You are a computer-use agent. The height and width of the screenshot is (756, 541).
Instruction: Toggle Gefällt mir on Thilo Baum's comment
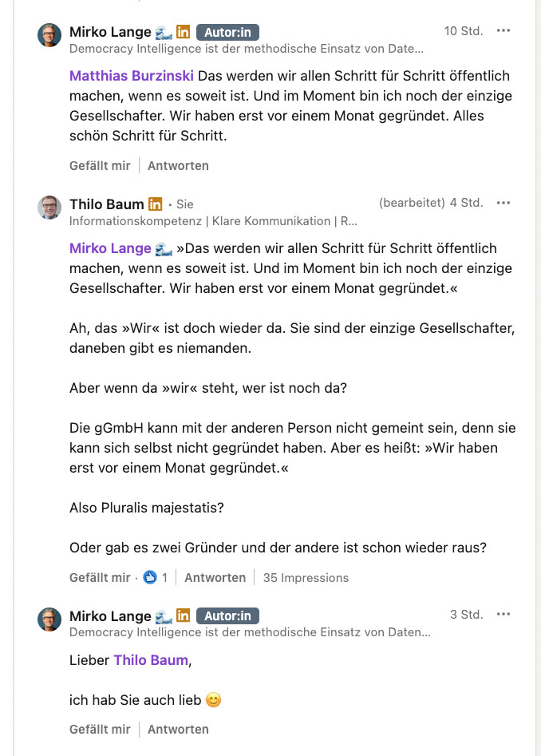click(100, 577)
